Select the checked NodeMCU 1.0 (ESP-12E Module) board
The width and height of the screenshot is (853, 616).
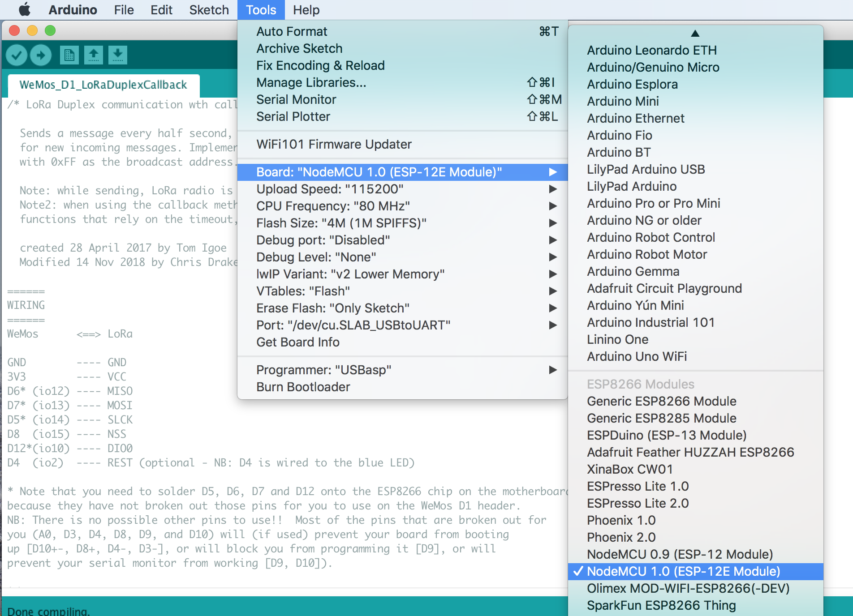tap(696, 571)
